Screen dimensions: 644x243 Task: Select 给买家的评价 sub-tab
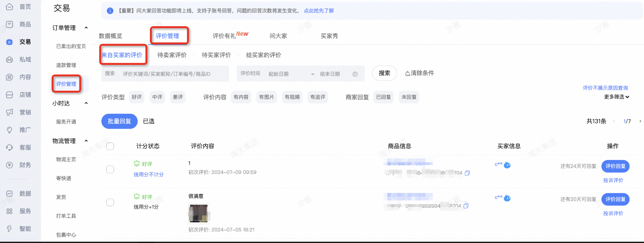[264, 55]
